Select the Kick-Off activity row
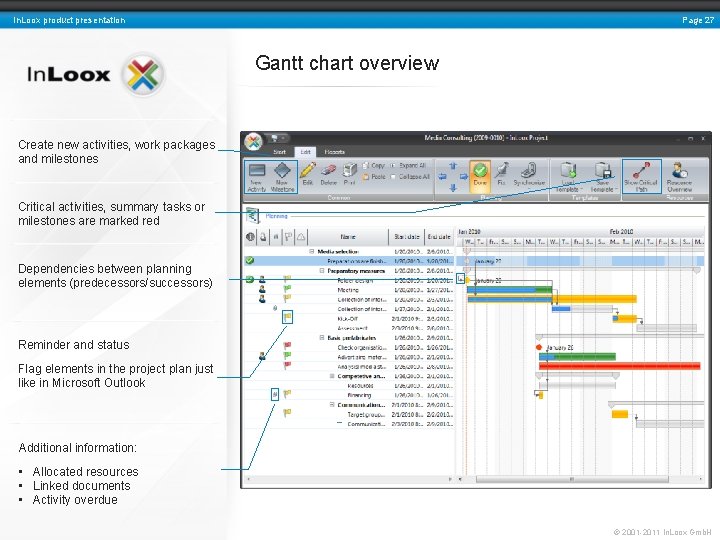The height and width of the screenshot is (540, 720). click(349, 319)
